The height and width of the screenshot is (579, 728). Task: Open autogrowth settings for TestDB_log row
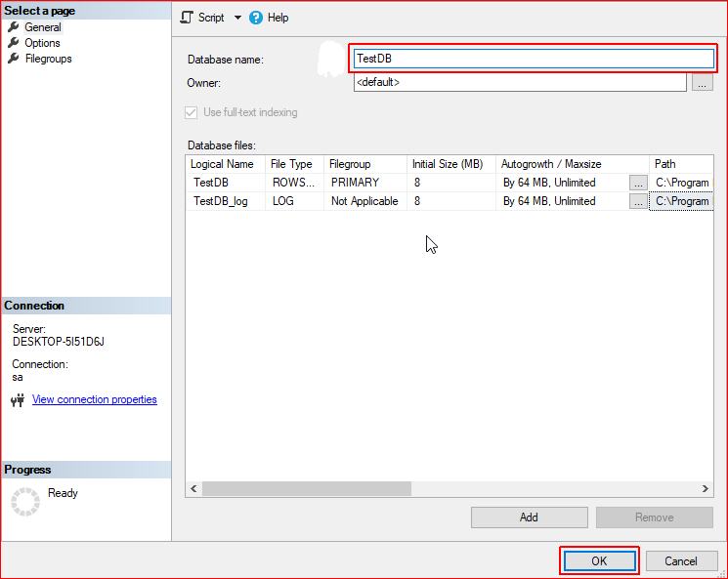tap(638, 201)
